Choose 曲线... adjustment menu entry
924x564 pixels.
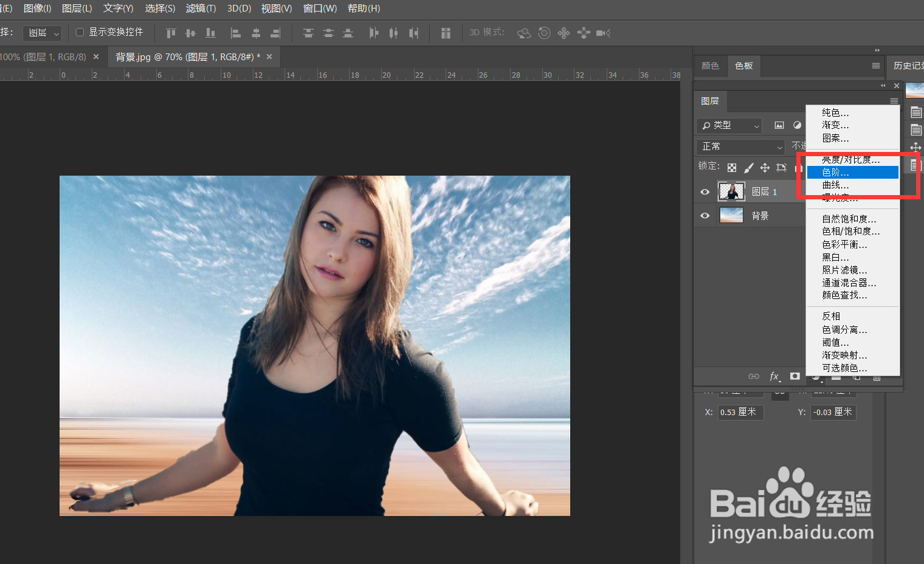[x=836, y=185]
